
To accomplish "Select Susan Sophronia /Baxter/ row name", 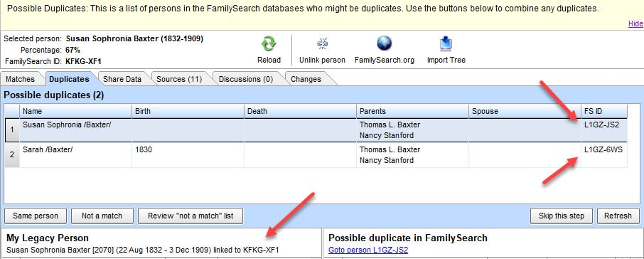I will 67,125.
